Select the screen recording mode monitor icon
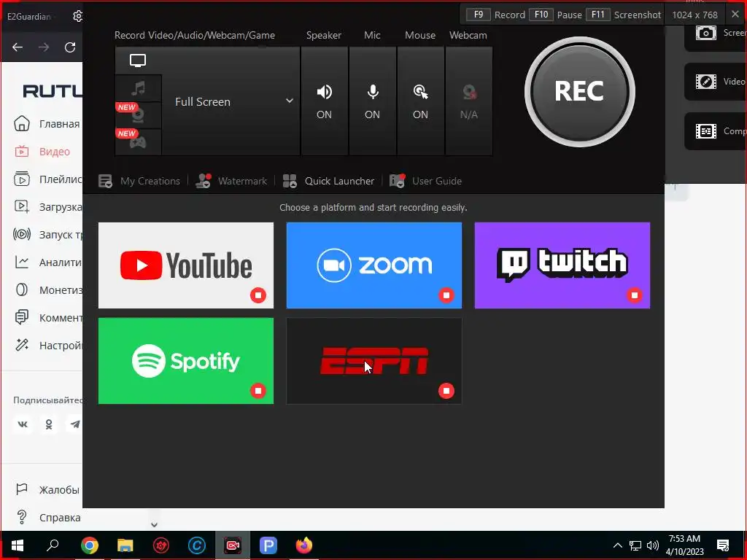Image resolution: width=747 pixels, height=560 pixels. click(x=138, y=61)
